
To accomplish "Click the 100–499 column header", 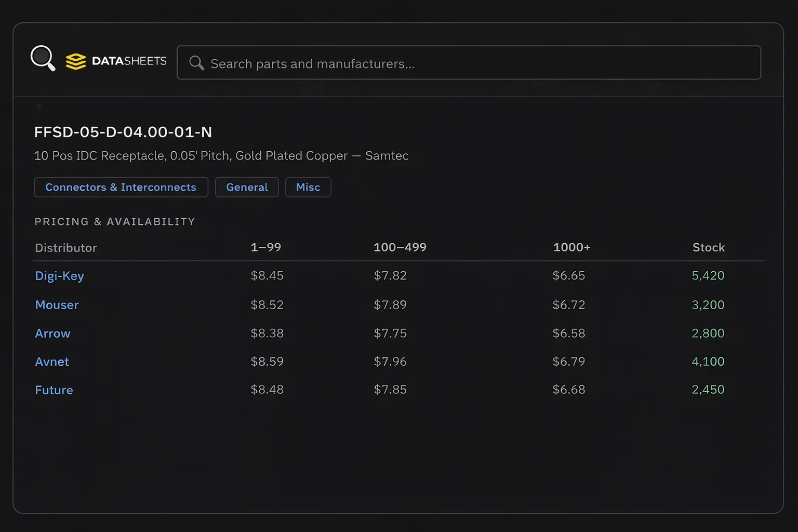I will pos(400,247).
